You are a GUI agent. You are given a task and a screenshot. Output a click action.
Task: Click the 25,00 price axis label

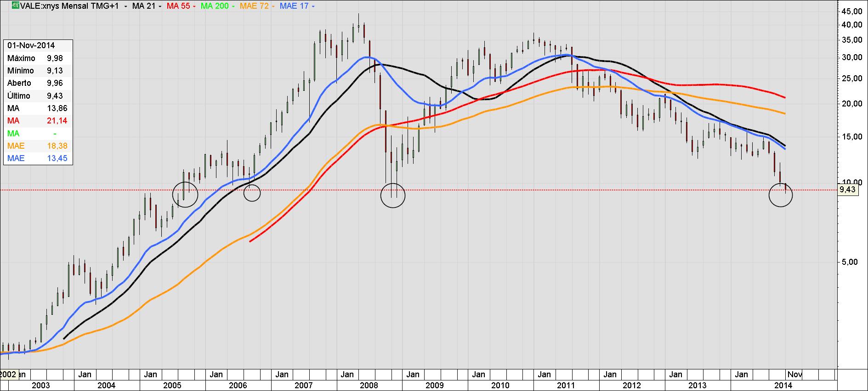[851, 78]
